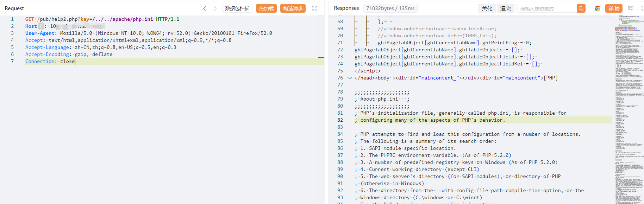Click the Request panel title

pos(14,8)
